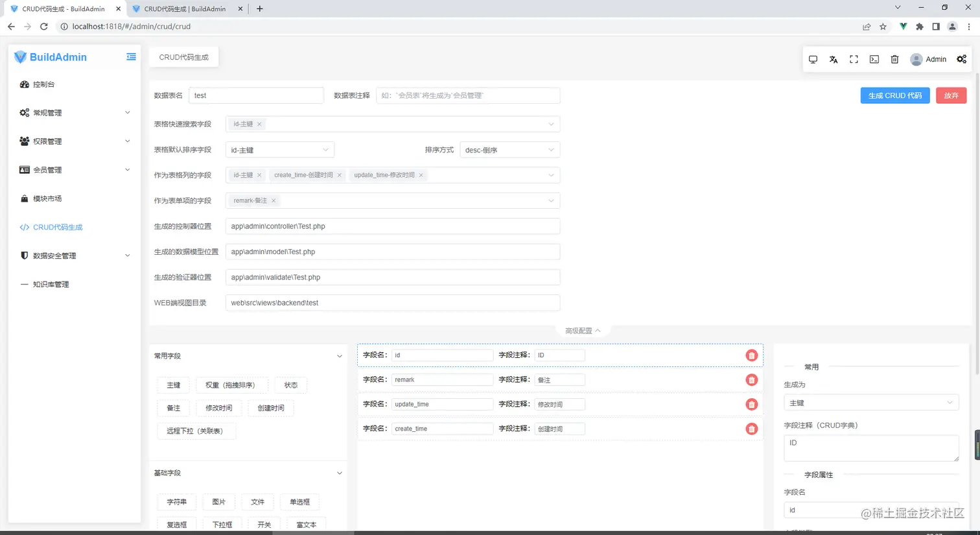Delete the update_time field row

click(x=751, y=405)
